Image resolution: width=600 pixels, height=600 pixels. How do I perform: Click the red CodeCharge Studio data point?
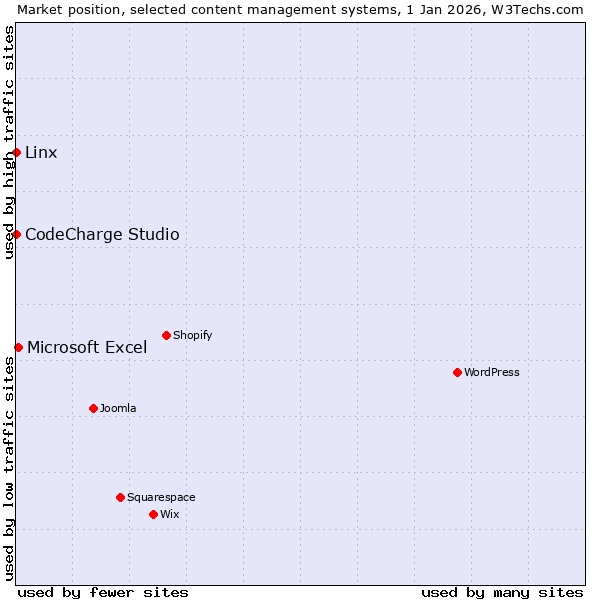[16, 235]
